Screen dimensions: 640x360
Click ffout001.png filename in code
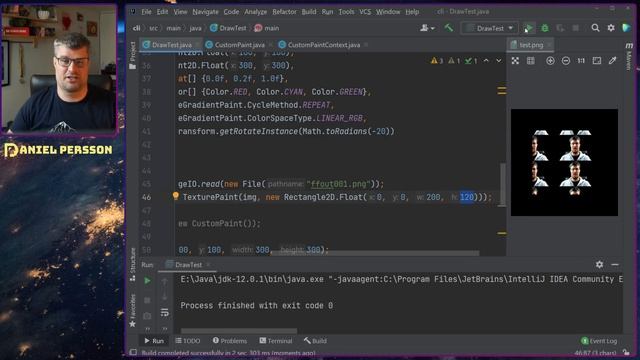pos(339,184)
